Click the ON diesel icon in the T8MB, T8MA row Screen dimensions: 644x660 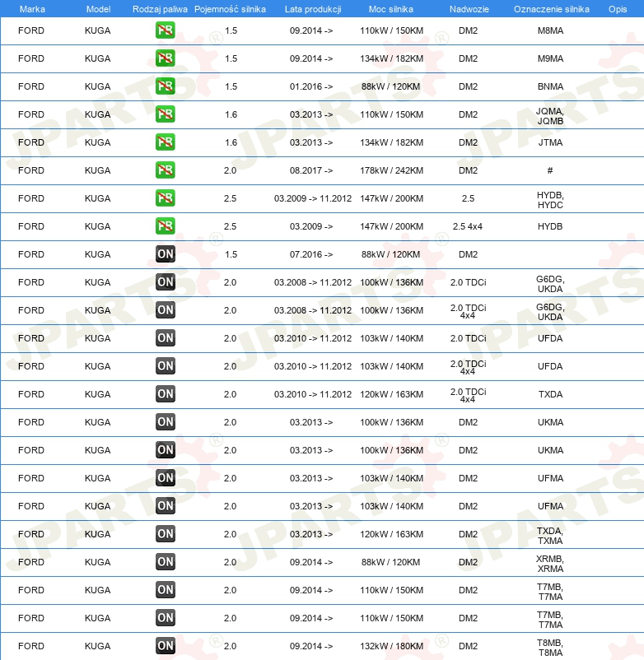coord(165,646)
